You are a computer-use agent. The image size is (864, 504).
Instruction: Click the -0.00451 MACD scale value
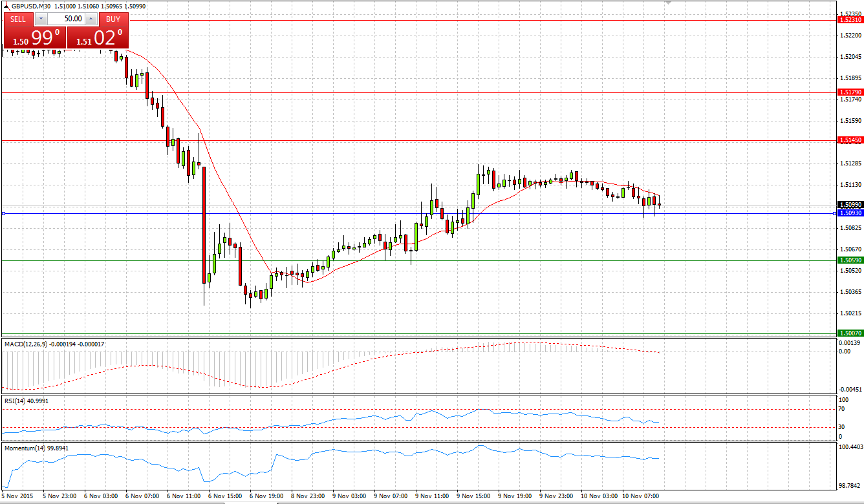tap(849, 390)
